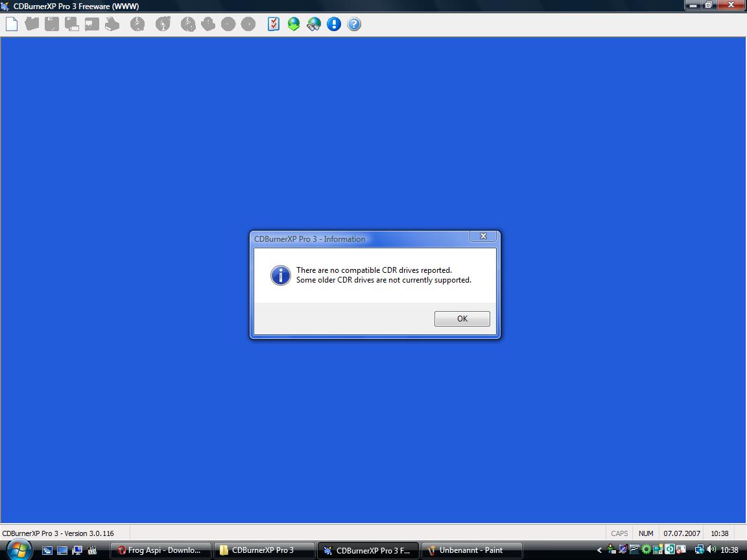Switch to CDBurnerXP Pro 3 folder taskbar button
This screenshot has width=747, height=560.
265,550
